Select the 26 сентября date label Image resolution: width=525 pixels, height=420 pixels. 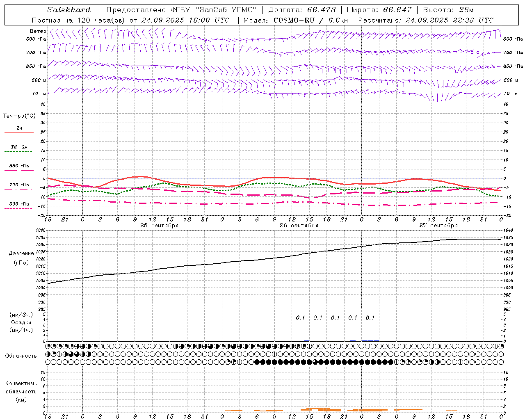[299, 226]
